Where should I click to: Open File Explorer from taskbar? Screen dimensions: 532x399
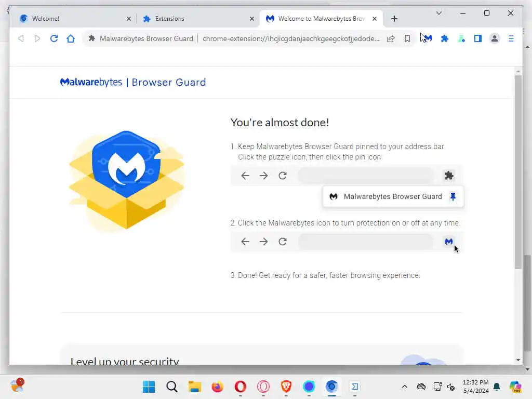pyautogui.click(x=195, y=387)
